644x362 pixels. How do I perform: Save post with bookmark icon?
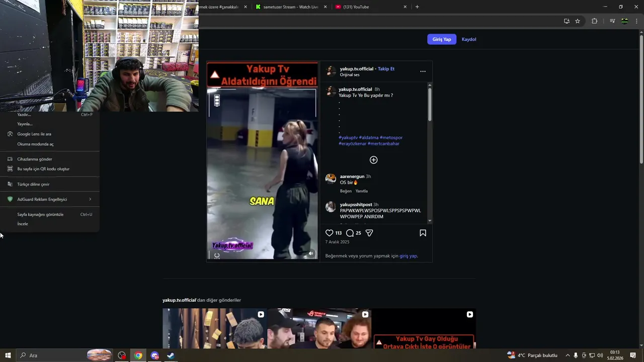(423, 233)
